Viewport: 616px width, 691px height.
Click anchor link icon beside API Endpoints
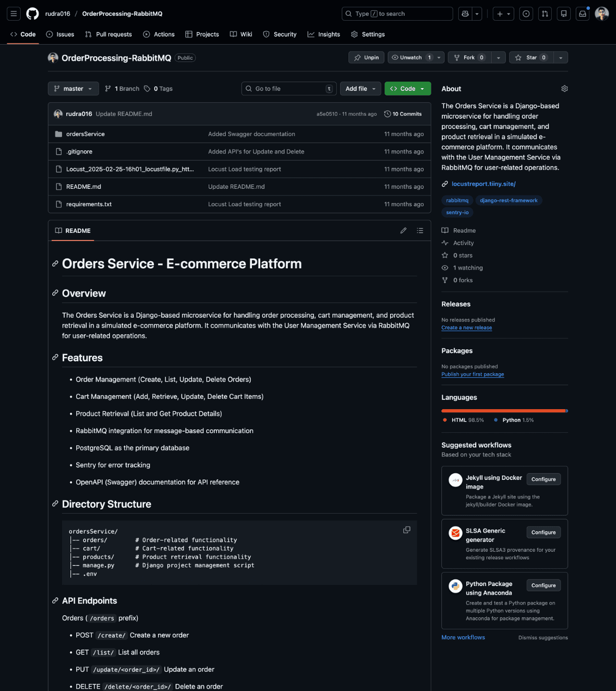point(55,601)
